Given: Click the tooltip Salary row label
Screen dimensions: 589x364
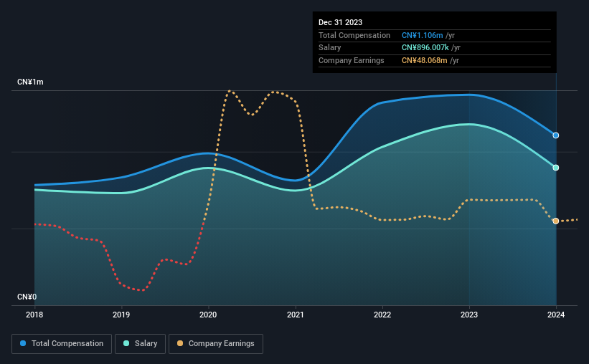Looking at the screenshot, I should coord(330,48).
